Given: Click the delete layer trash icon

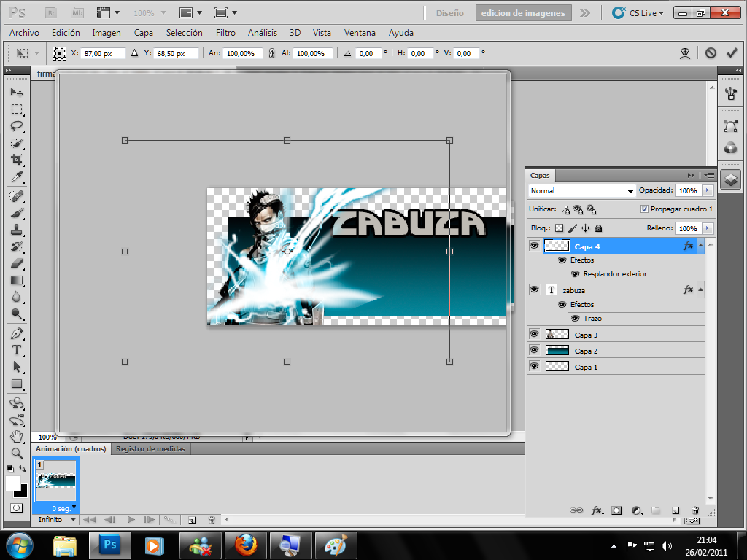Looking at the screenshot, I should pos(695,510).
